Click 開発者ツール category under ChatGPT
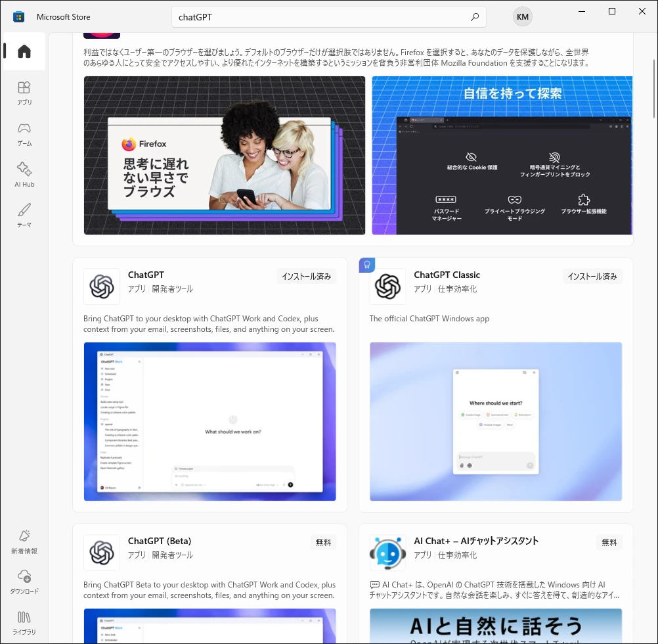The width and height of the screenshot is (658, 644). pyautogui.click(x=172, y=289)
